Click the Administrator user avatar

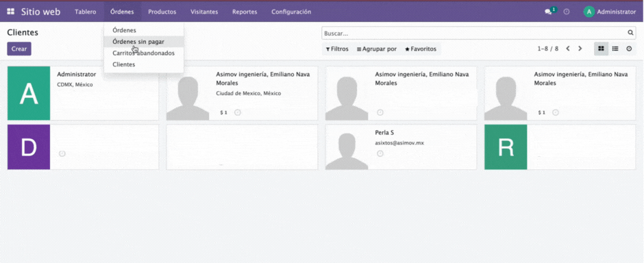point(589,12)
